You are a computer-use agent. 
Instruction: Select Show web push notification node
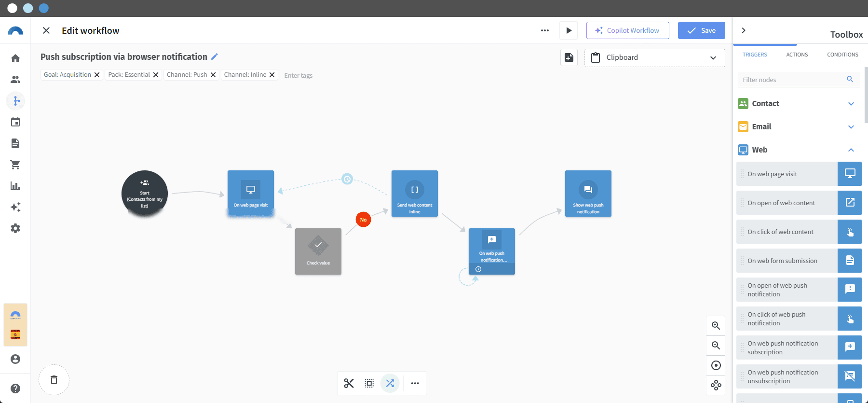[x=588, y=194]
